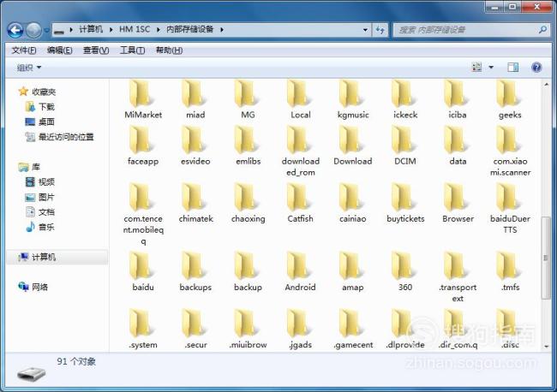Select the Download folder
This screenshot has width=557, height=392.
coord(353,146)
